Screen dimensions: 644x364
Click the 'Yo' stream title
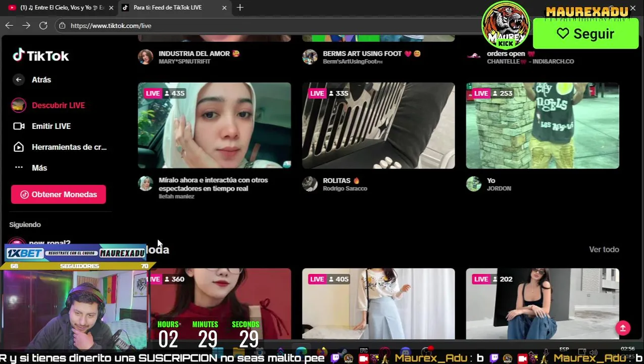(x=491, y=180)
